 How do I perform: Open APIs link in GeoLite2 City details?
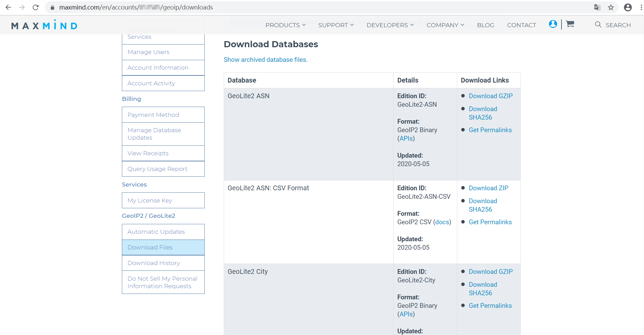pyautogui.click(x=406, y=314)
